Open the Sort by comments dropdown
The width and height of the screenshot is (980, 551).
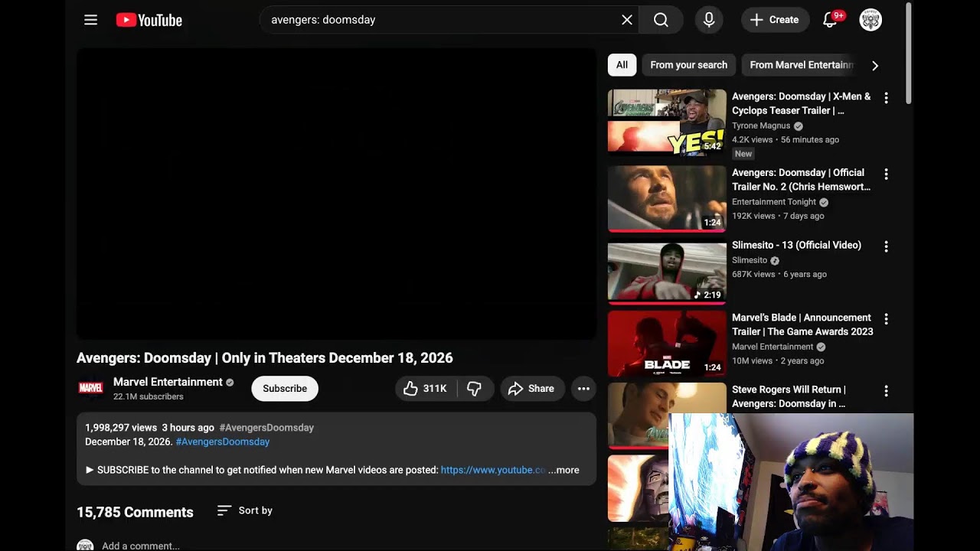pos(245,510)
